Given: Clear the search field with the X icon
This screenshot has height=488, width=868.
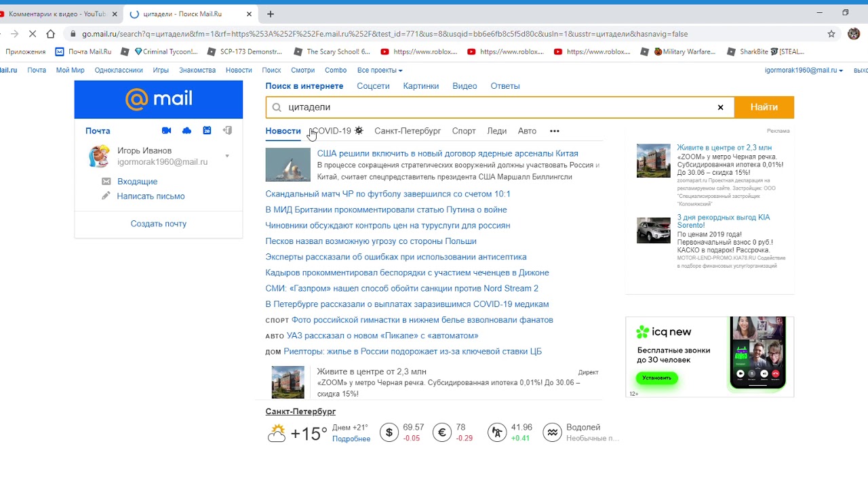Looking at the screenshot, I should pos(721,107).
